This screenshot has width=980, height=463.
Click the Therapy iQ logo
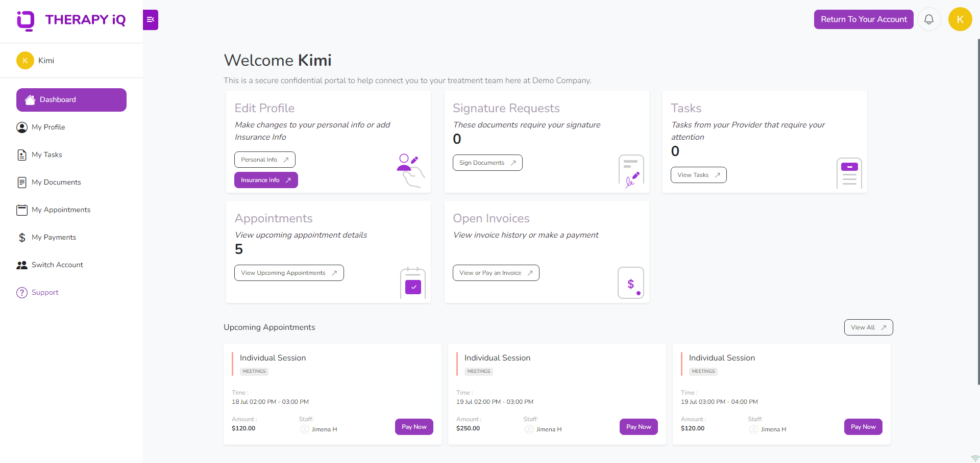(x=71, y=20)
